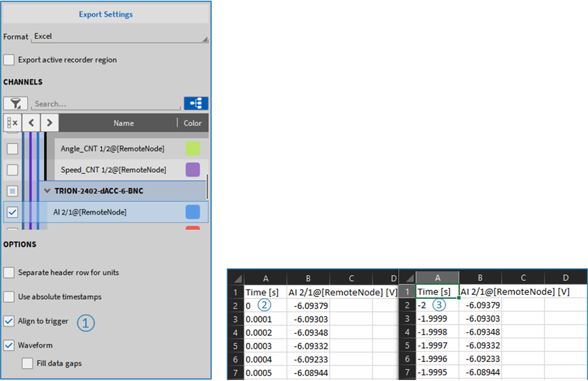Collapse the TRION-2402-dACC-6-BNC group

47,191
